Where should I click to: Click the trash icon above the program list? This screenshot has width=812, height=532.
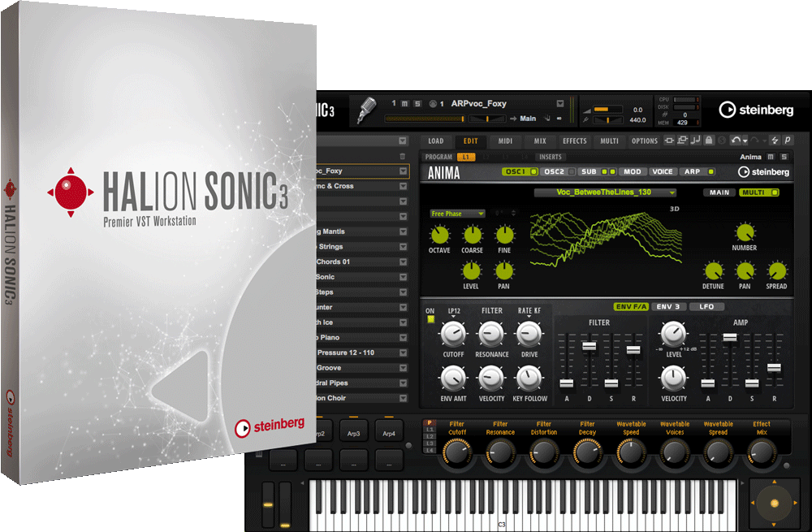pyautogui.click(x=403, y=157)
